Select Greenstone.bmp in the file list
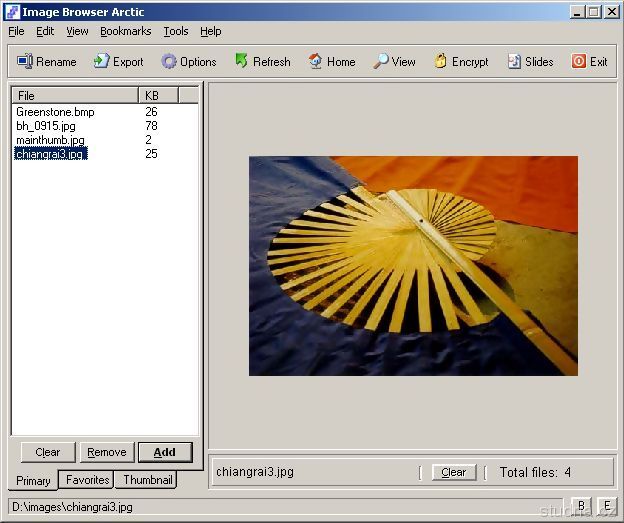624x523 pixels. click(55, 112)
